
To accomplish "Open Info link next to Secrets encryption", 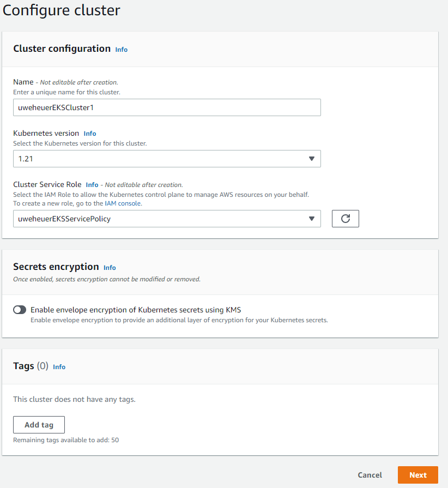I will [110, 268].
